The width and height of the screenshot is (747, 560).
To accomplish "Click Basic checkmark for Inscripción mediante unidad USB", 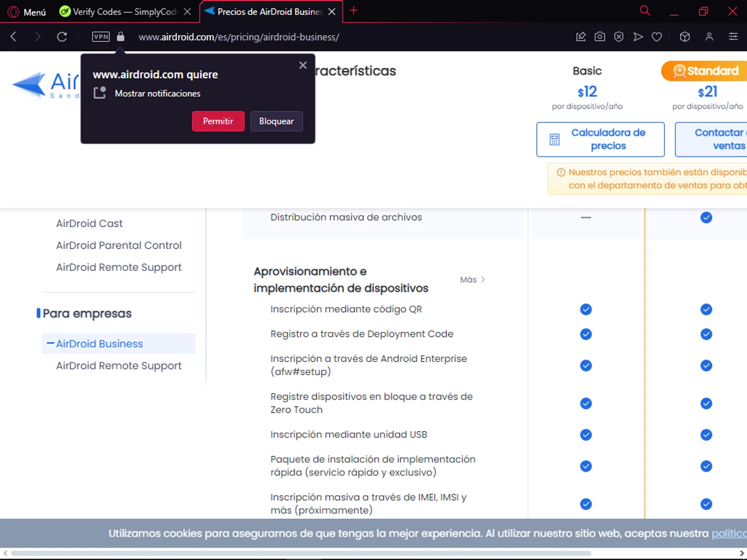I will [586, 435].
